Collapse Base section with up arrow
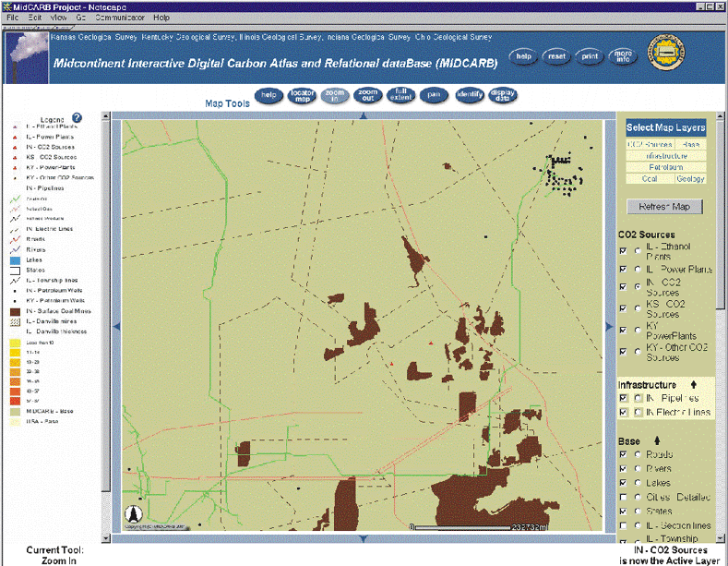Viewport: 728px width, 566px height. (657, 440)
